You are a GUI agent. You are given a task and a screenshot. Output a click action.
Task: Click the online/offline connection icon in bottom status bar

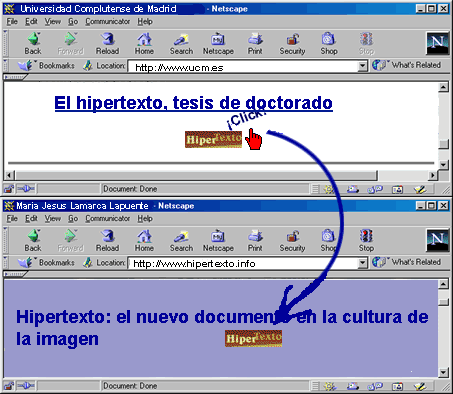click(x=26, y=386)
